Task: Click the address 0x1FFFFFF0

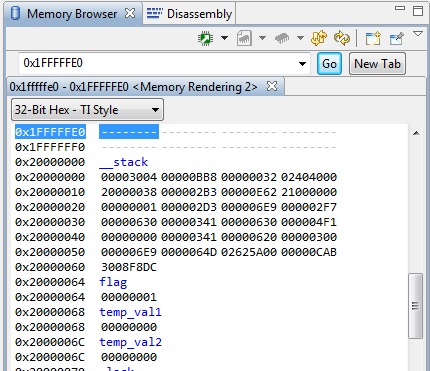Action: pos(50,147)
